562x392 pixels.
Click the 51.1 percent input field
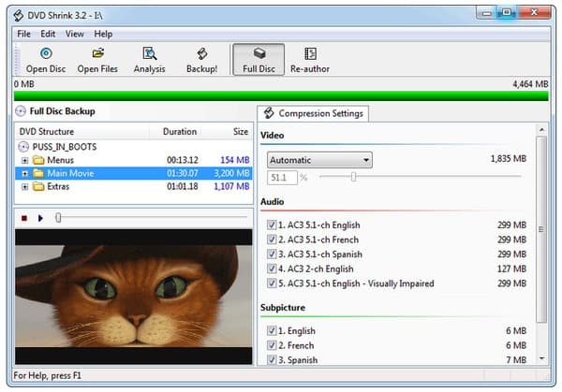coord(282,178)
